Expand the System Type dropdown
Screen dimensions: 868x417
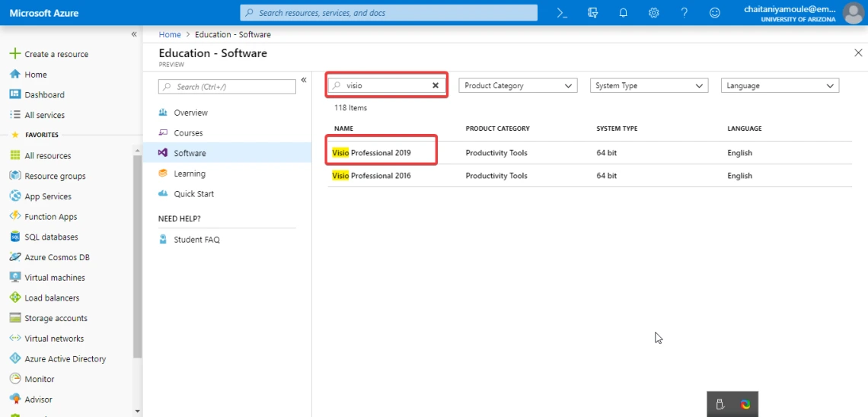click(649, 86)
